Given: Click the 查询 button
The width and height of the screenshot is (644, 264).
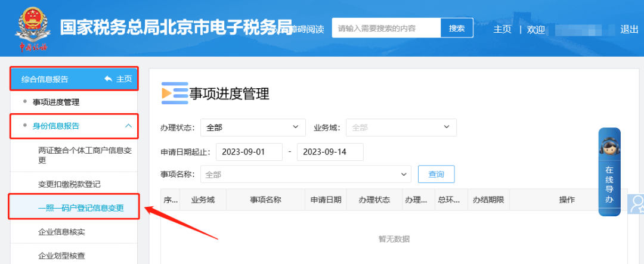Looking at the screenshot, I should tap(436, 174).
